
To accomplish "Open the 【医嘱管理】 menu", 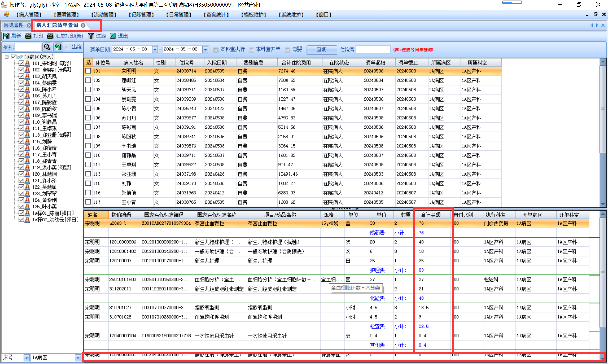I will tap(66, 15).
